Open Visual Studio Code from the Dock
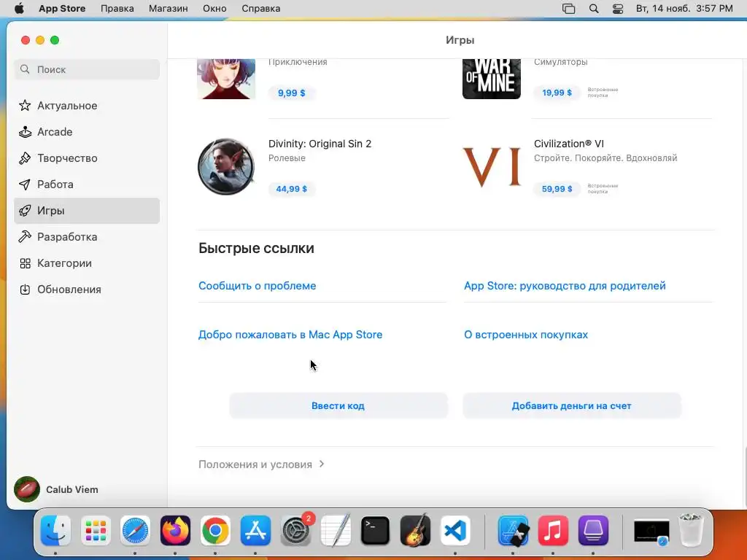This screenshot has width=747, height=560. 455,531
